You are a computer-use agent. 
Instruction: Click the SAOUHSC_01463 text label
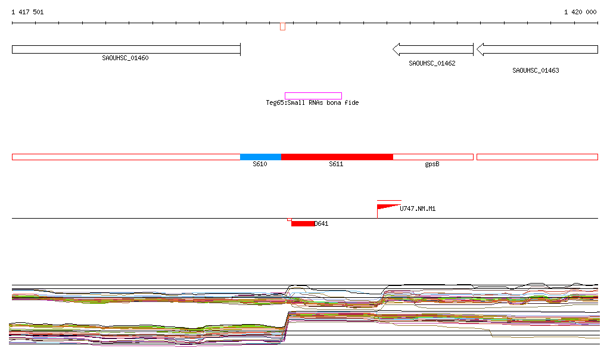(536, 70)
